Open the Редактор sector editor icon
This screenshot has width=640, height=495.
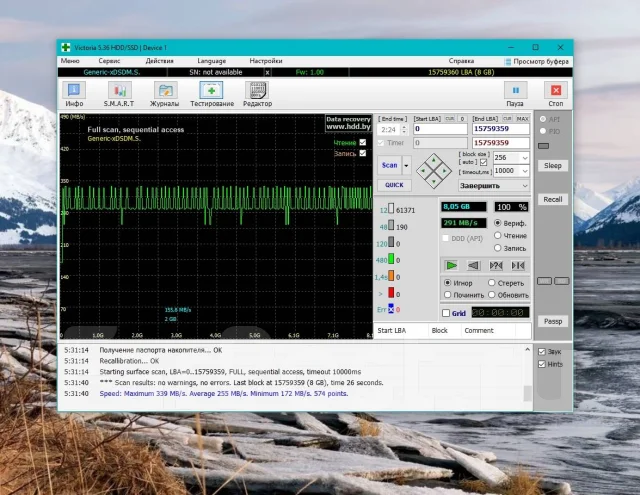(x=257, y=91)
